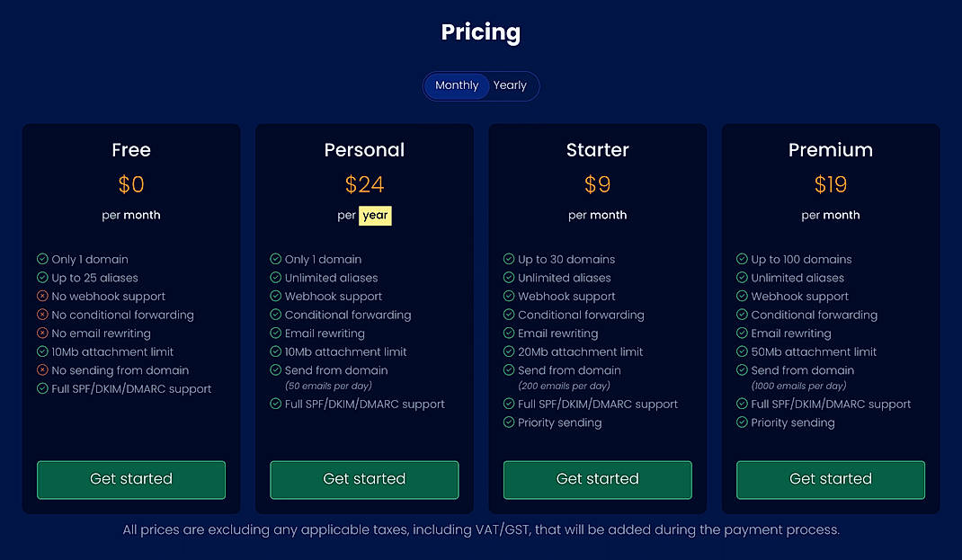Click check icon beside "50Mb attachment limit"

pyautogui.click(x=741, y=351)
